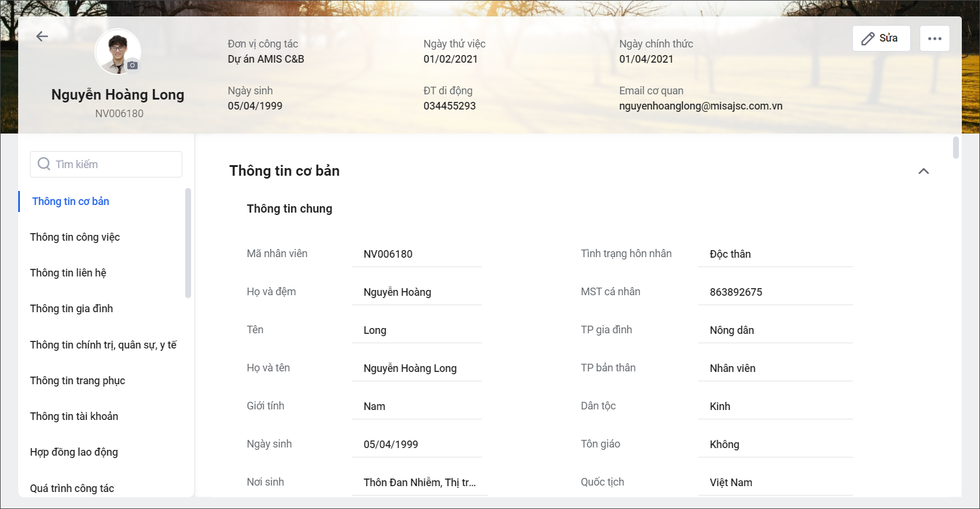Select Quá trình công tác item
Image resolution: width=980 pixels, height=509 pixels.
pos(72,488)
